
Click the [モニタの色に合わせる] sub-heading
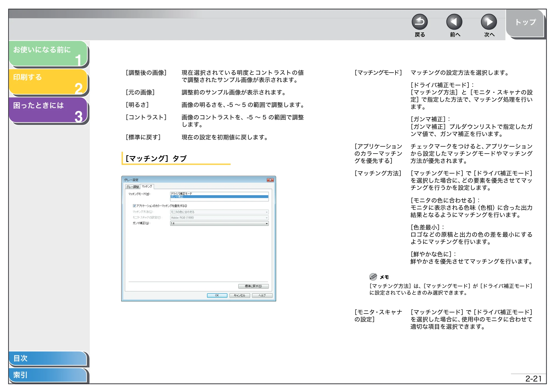coord(443,200)
